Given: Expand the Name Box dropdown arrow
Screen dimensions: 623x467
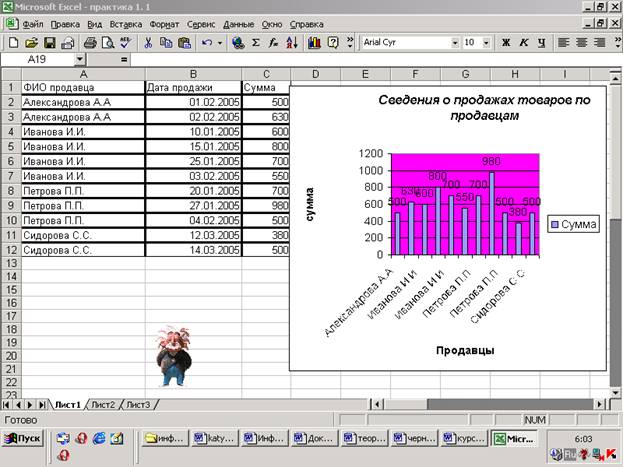Looking at the screenshot, I should click(80, 60).
